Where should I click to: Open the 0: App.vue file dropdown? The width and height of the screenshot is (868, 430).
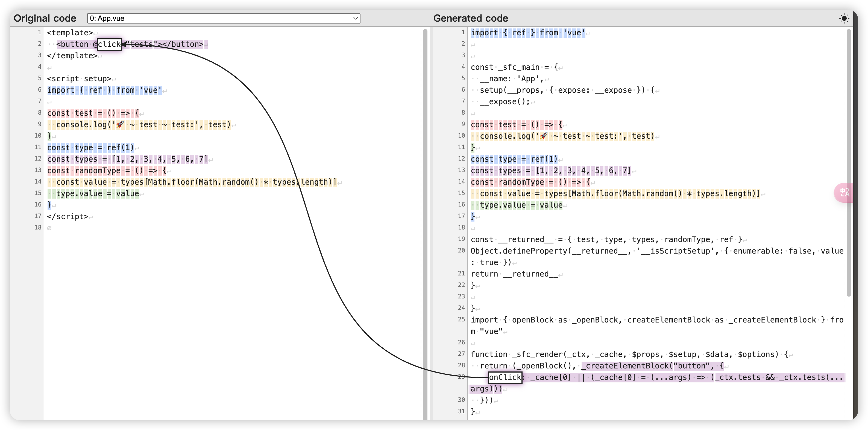(223, 18)
